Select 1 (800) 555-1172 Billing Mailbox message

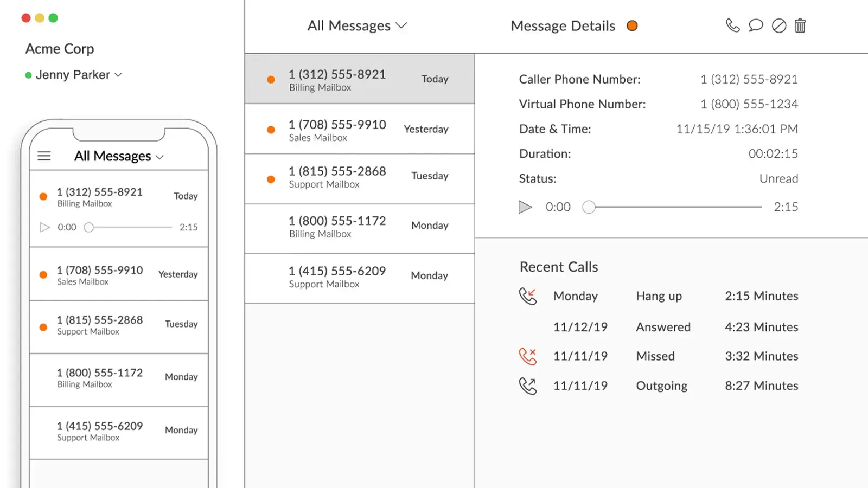coord(360,229)
